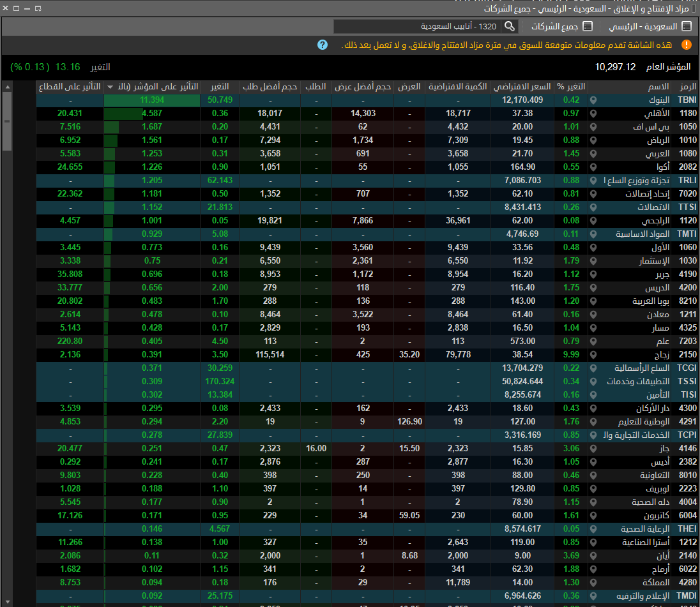Click the pin icon in بوبا العربية row
The height and width of the screenshot is (607, 700).
pos(593,301)
